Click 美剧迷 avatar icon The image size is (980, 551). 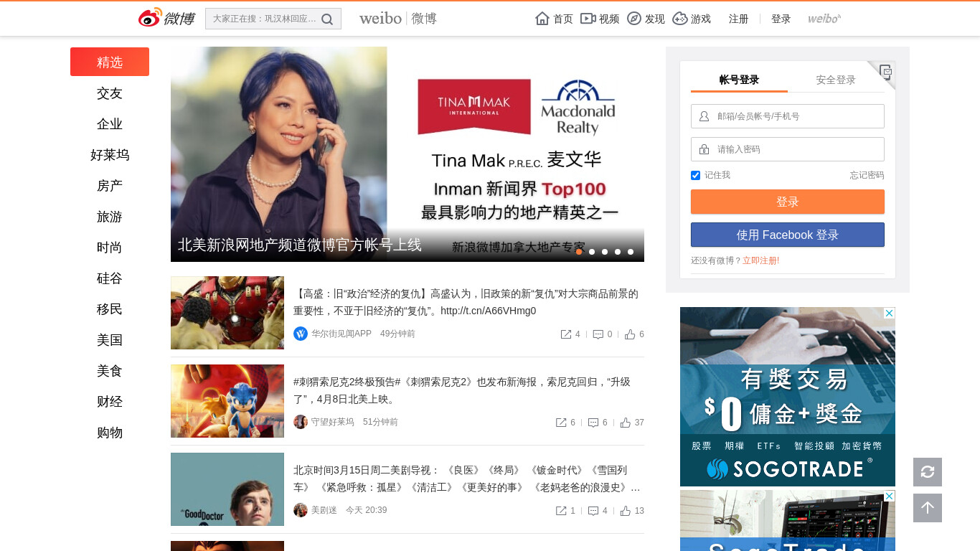[301, 510]
